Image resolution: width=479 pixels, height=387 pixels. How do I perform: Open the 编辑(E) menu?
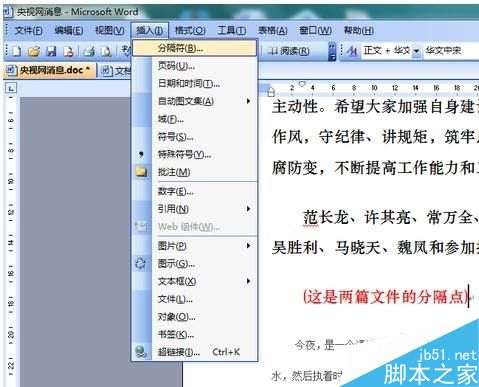tap(69, 31)
